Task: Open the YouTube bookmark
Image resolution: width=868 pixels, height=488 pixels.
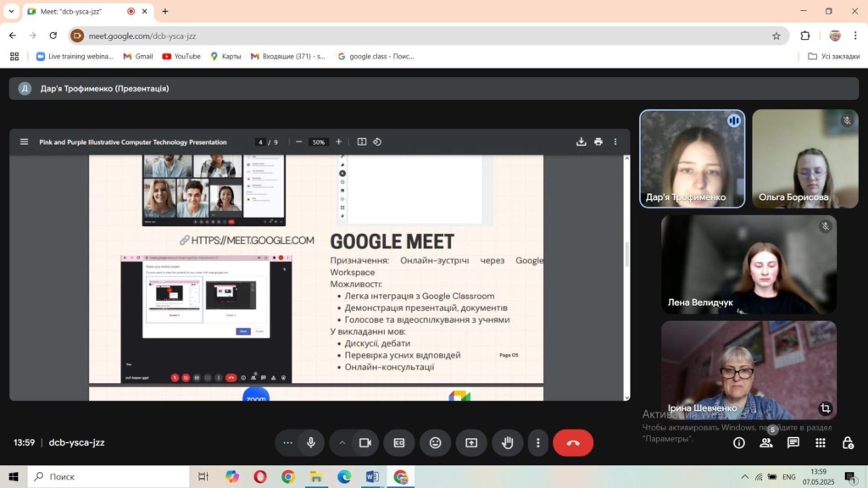Action: (x=181, y=57)
